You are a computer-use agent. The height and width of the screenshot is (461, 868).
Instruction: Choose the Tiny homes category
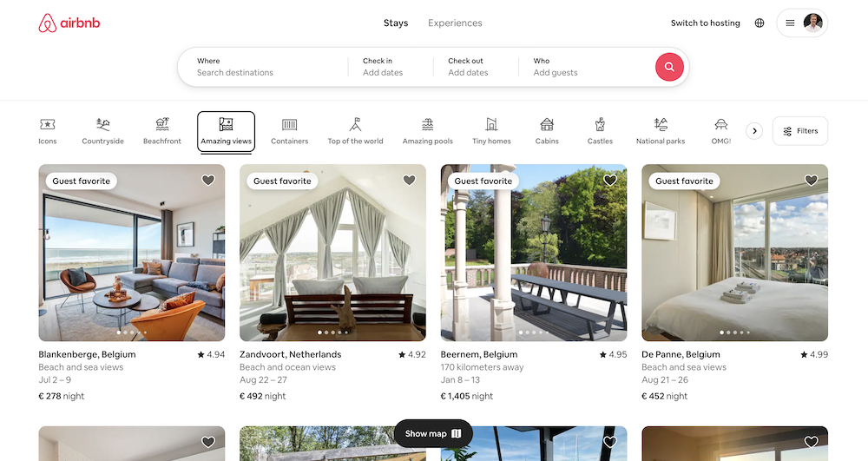click(x=491, y=130)
